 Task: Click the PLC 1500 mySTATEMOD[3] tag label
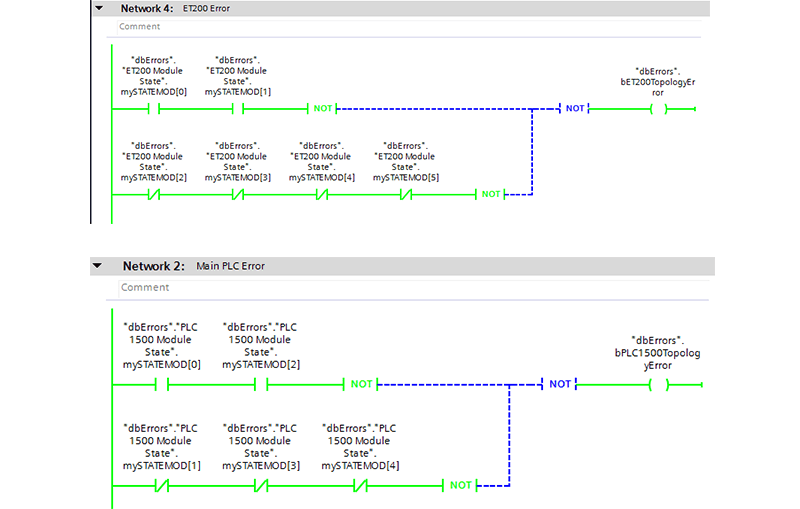coord(261,447)
